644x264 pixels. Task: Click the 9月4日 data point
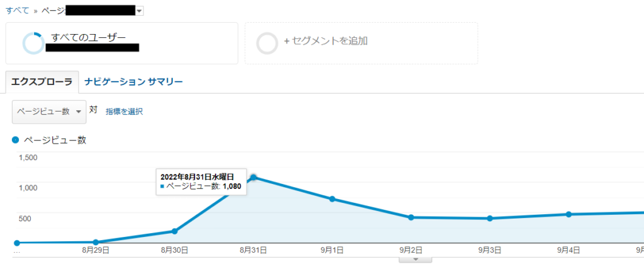click(569, 214)
